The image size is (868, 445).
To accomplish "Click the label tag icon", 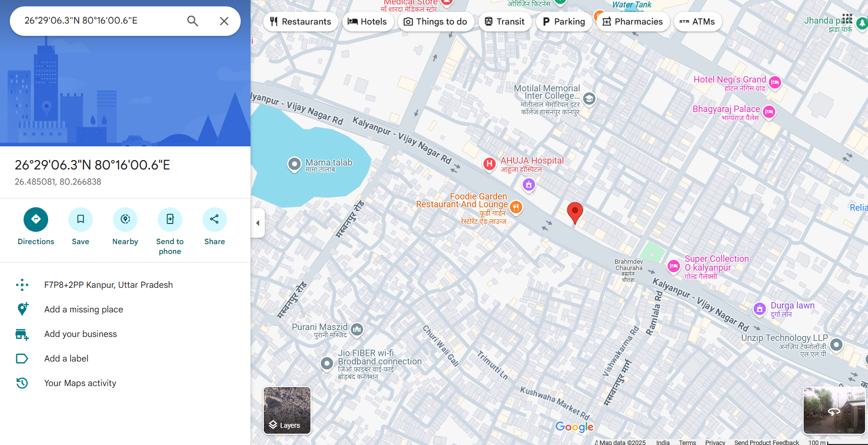I will (x=22, y=359).
